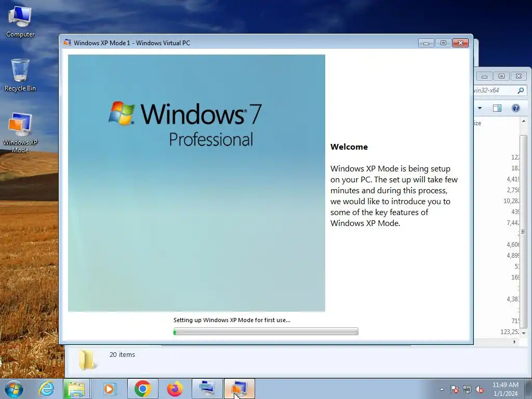
Task: Close the background Explorer window
Action: coord(518,76)
